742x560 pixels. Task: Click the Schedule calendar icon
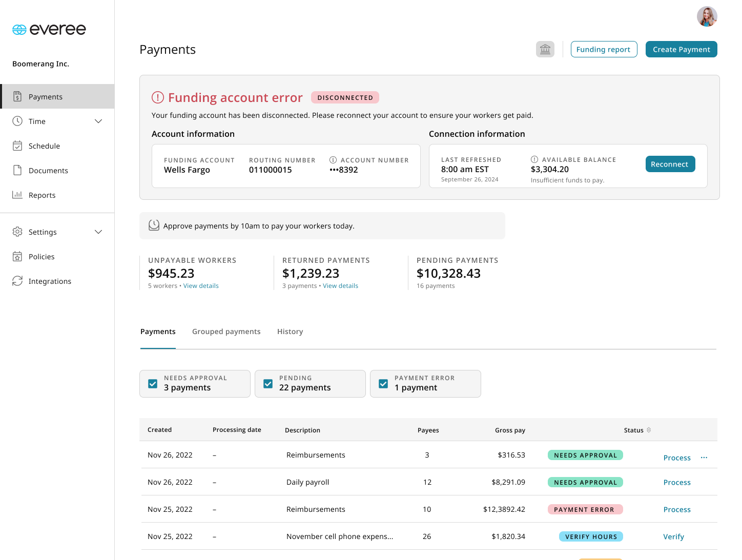click(17, 146)
